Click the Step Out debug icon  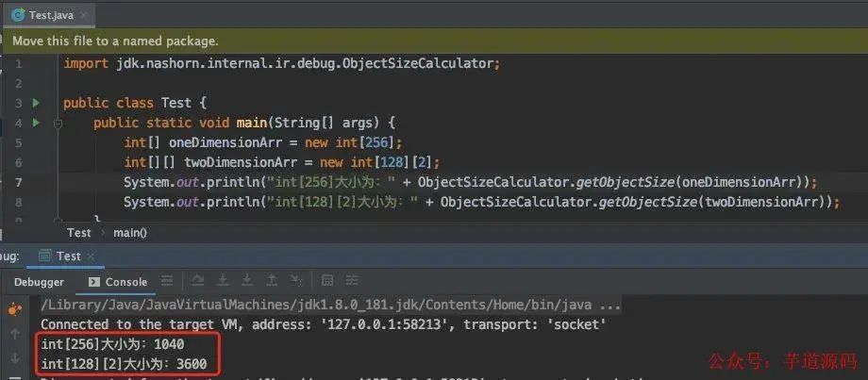click(x=272, y=281)
